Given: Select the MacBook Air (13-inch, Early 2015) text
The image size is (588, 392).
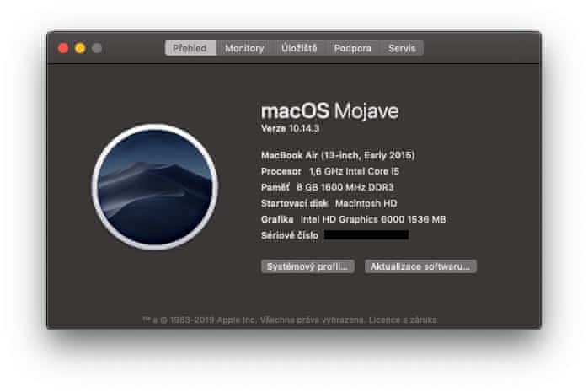Looking at the screenshot, I should [338, 155].
